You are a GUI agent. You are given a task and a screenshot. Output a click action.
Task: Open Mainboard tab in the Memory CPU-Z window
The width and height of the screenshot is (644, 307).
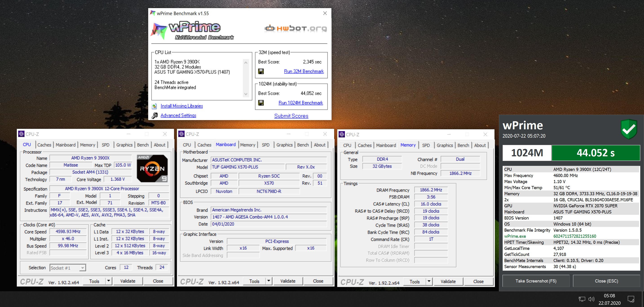coord(386,145)
